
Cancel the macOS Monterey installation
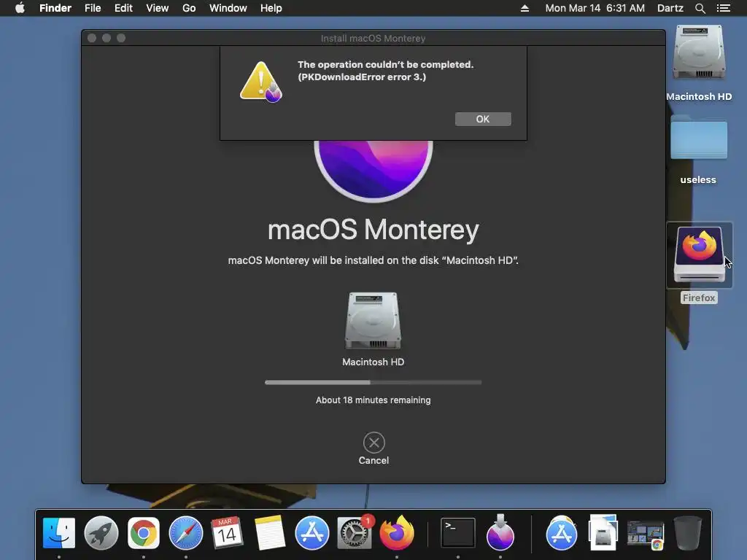click(373, 448)
